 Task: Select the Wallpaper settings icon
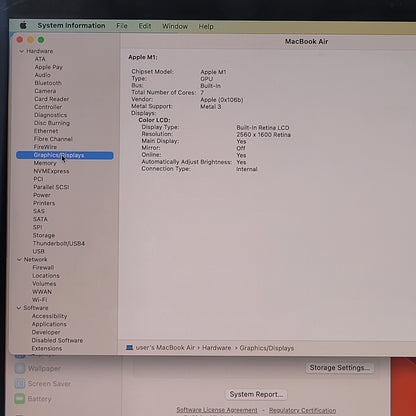(x=20, y=368)
